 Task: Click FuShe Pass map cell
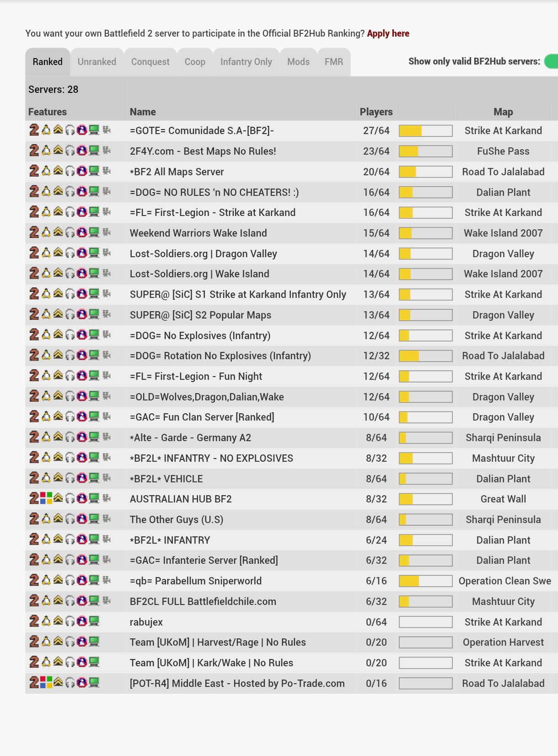pos(503,151)
